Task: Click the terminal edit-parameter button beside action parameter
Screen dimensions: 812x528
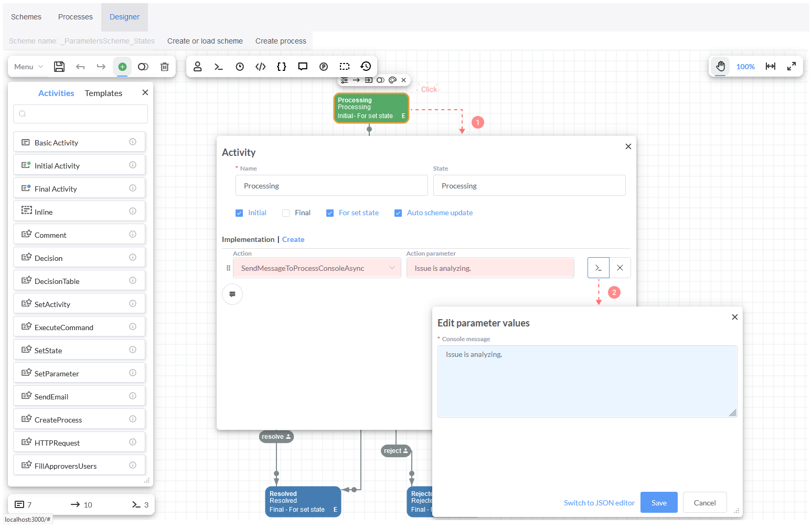Action: tap(599, 268)
